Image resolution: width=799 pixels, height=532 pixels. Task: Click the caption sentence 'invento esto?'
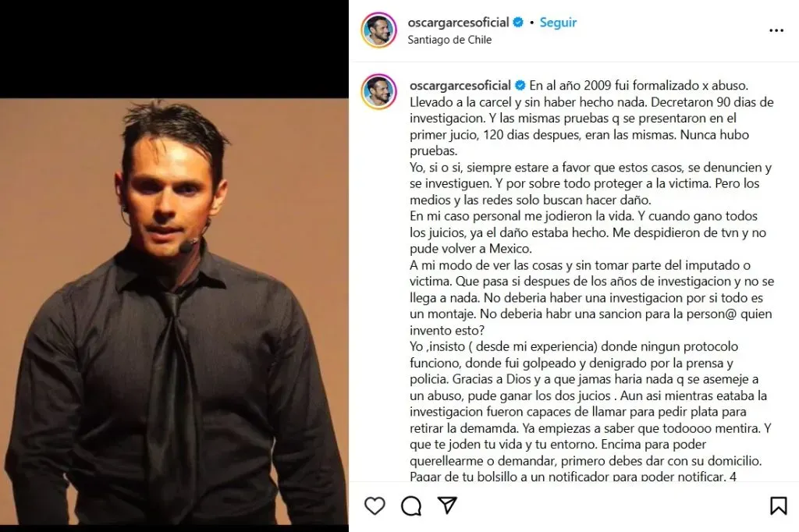447,330
